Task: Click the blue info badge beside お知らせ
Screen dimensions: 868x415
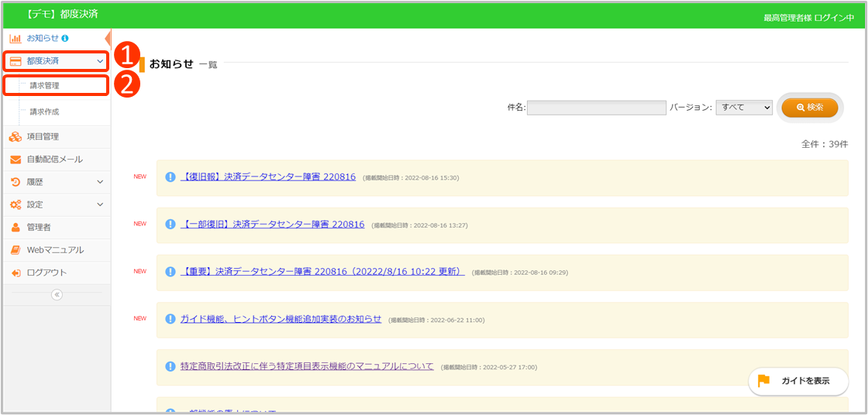Action: click(x=65, y=38)
